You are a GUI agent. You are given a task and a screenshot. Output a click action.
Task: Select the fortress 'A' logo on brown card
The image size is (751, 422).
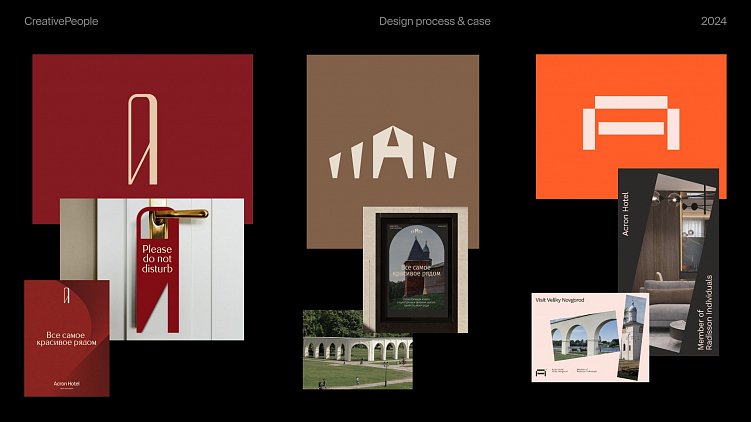[x=393, y=152]
